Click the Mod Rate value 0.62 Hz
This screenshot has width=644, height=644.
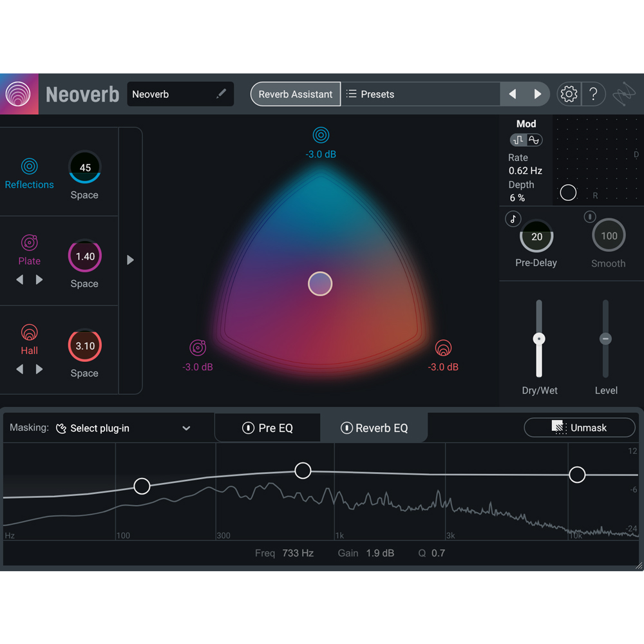click(x=526, y=171)
